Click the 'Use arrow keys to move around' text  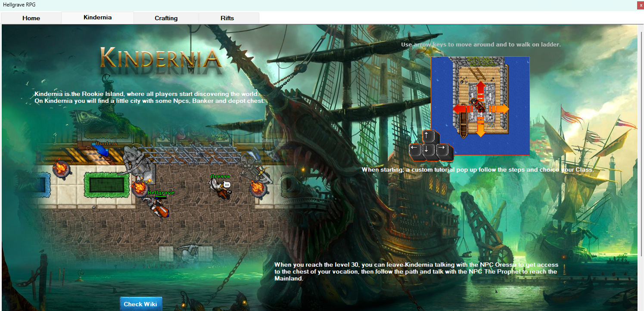pyautogui.click(x=481, y=44)
